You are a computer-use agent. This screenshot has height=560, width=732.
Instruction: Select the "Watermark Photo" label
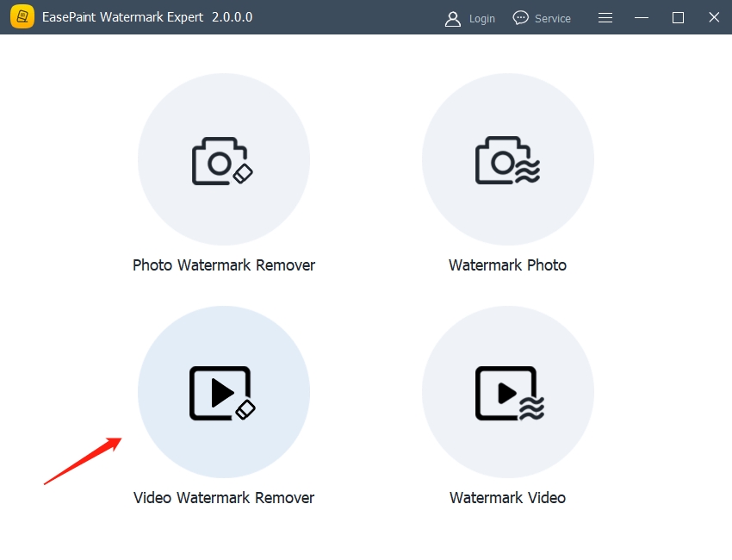click(508, 264)
